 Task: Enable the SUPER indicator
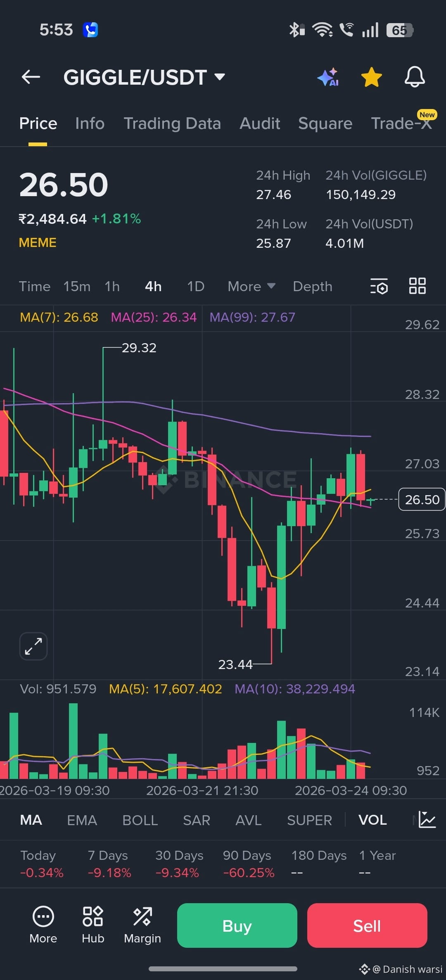[x=309, y=820]
